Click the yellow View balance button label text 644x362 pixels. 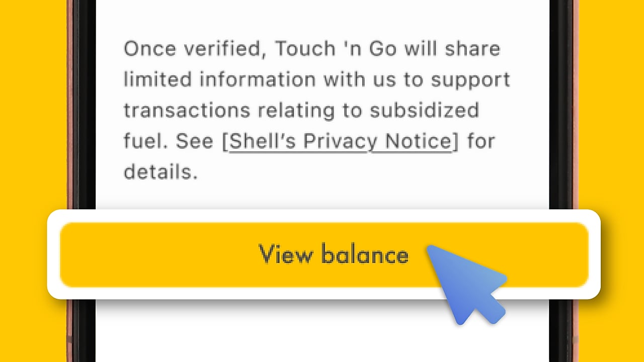(x=334, y=254)
